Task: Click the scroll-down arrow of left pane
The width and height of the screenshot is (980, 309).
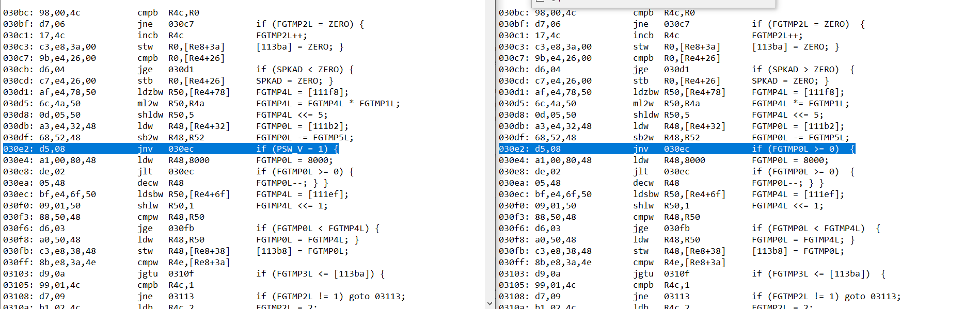Action: coord(489,303)
